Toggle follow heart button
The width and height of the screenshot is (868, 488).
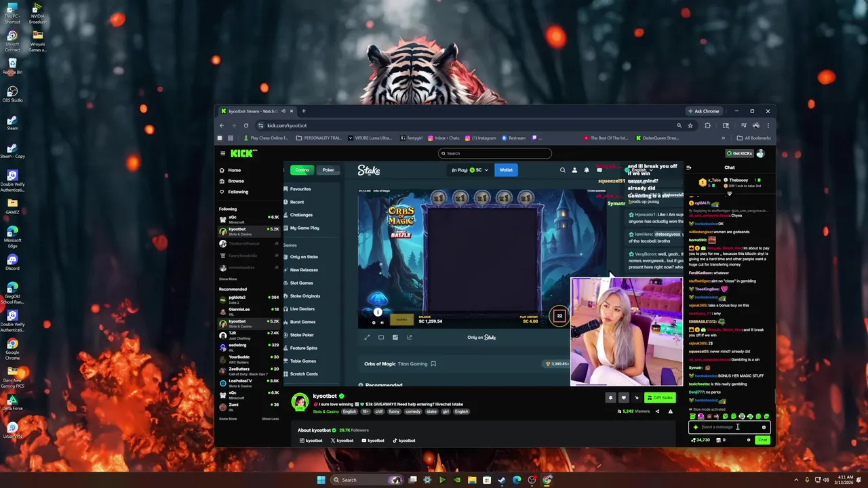coord(623,398)
